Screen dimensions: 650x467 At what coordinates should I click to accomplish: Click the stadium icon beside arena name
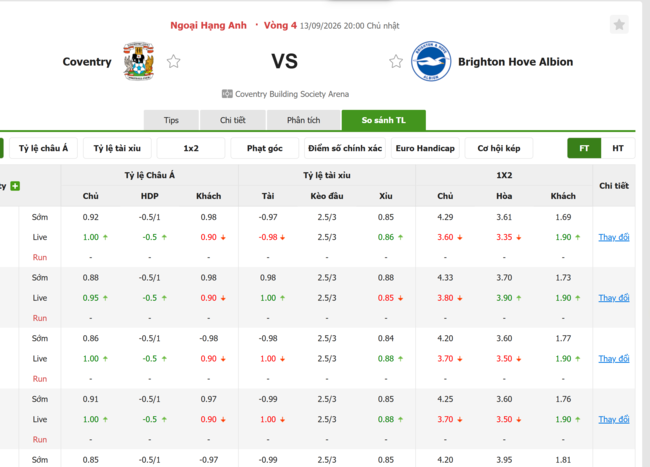pyautogui.click(x=227, y=94)
